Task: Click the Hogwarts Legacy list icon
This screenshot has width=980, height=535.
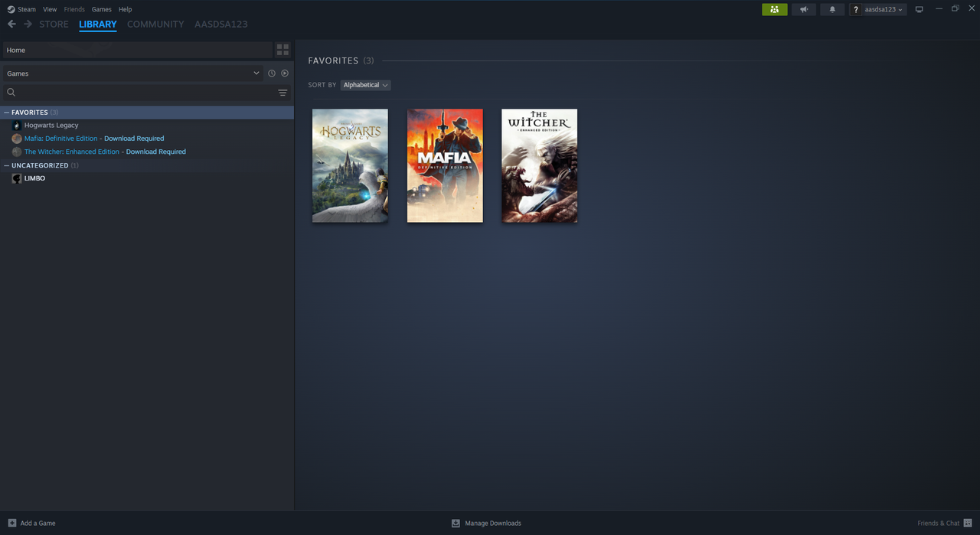Action: [17, 126]
